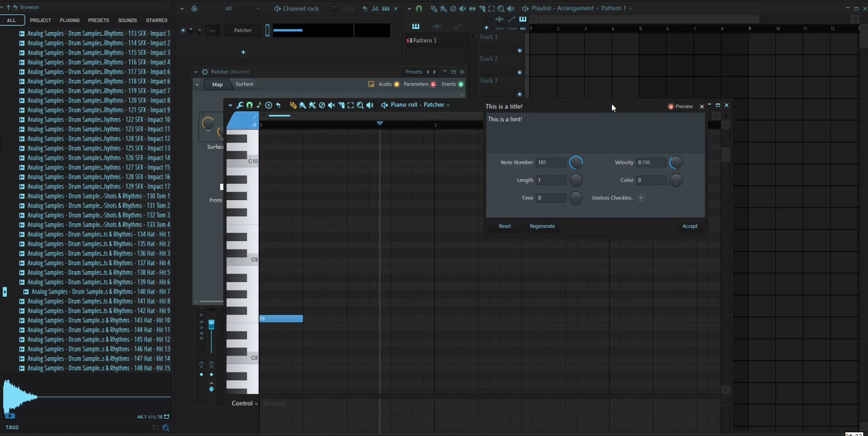Click the Patcher gear settings icon
868x436 pixels.
tap(205, 72)
